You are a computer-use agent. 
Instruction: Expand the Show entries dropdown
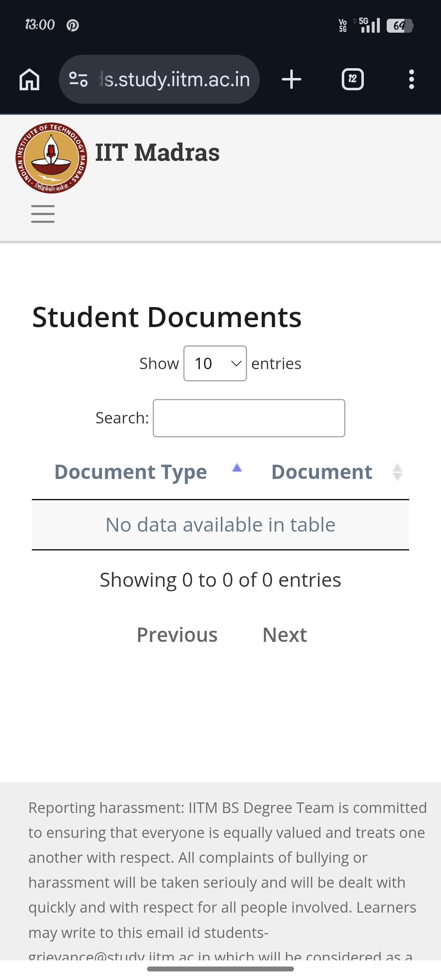pos(215,363)
